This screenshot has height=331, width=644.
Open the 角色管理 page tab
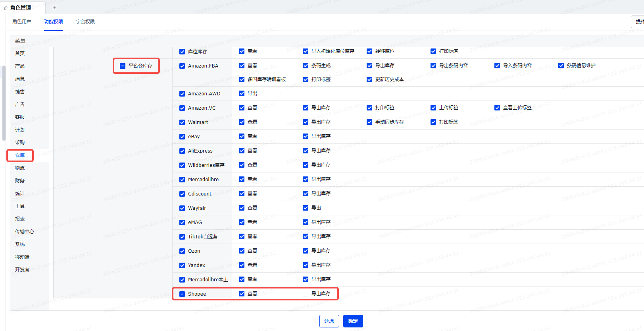(x=21, y=8)
